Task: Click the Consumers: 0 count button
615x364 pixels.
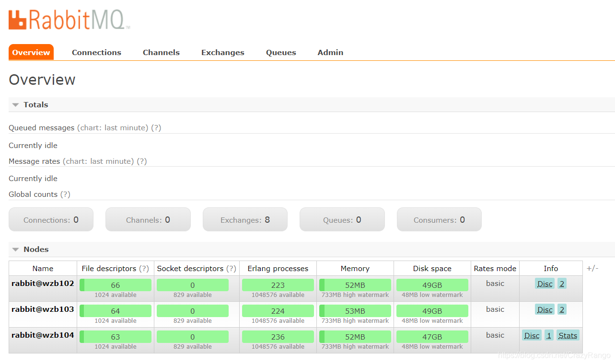Action: (x=439, y=220)
